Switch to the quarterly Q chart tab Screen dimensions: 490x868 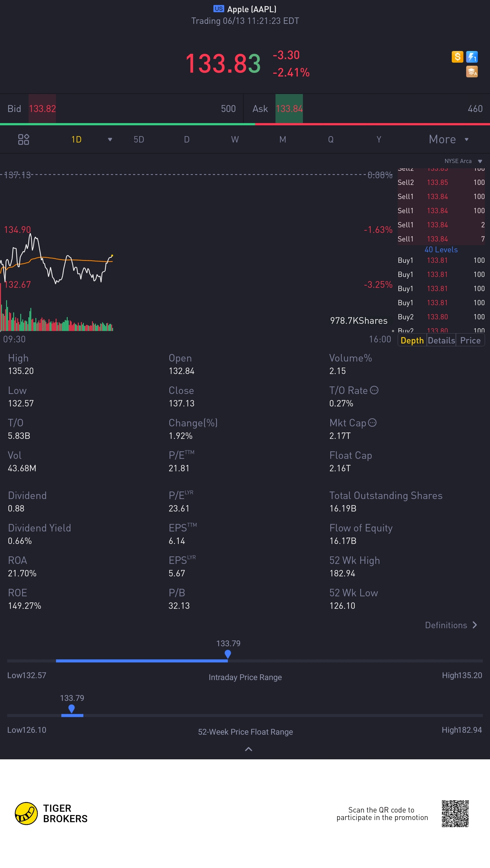pyautogui.click(x=331, y=139)
